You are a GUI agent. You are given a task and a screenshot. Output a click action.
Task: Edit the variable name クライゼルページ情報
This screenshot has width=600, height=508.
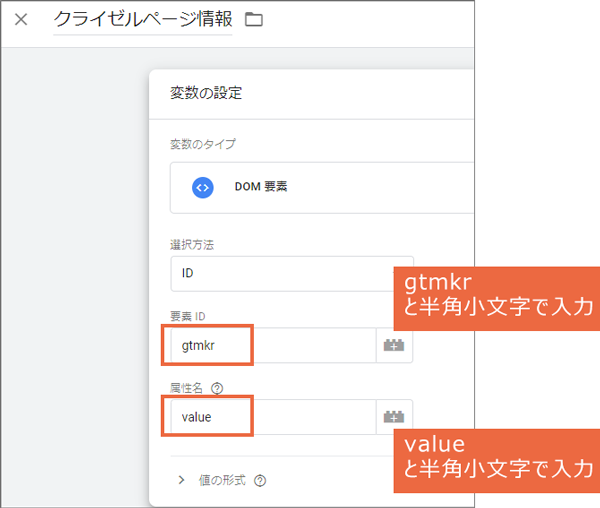click(143, 19)
